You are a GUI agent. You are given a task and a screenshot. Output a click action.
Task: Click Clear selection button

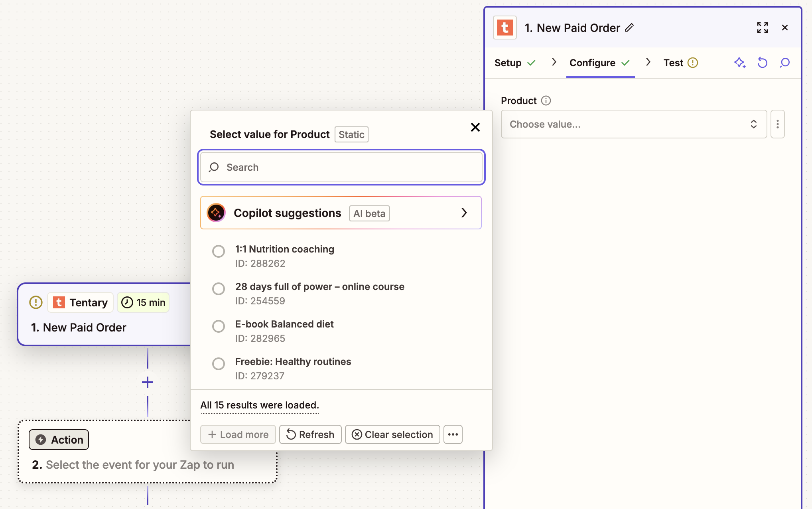click(x=392, y=434)
